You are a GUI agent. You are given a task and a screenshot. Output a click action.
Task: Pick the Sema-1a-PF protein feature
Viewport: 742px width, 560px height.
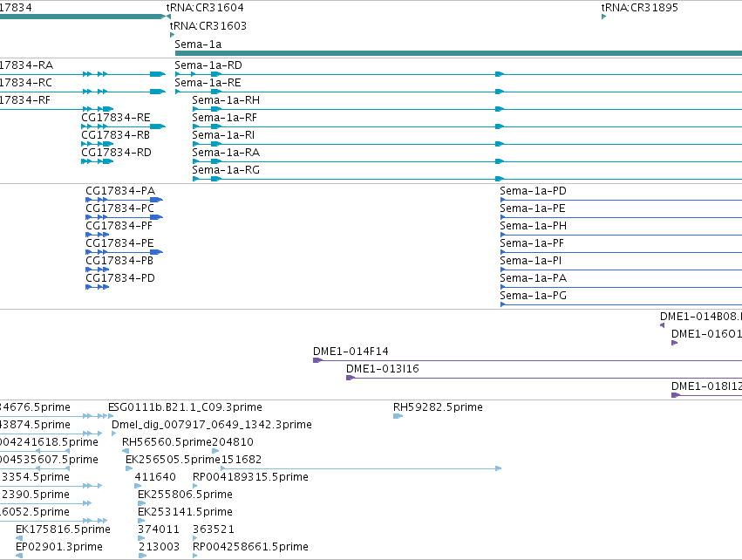(x=532, y=243)
